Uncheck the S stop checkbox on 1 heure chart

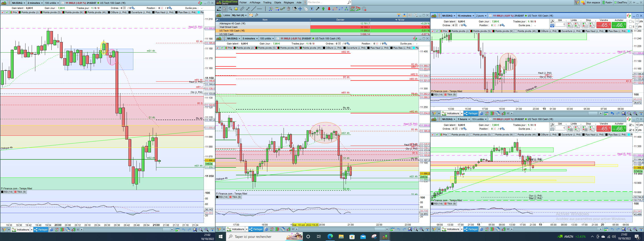[630, 130]
